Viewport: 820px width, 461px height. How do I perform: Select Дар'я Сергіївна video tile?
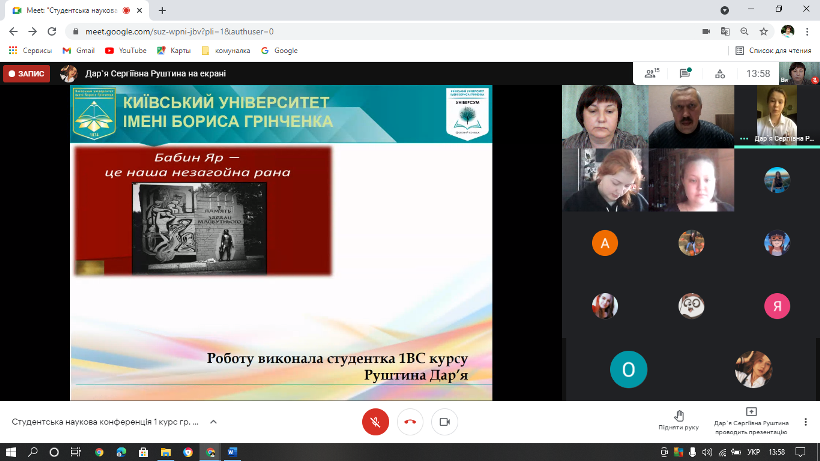777,116
